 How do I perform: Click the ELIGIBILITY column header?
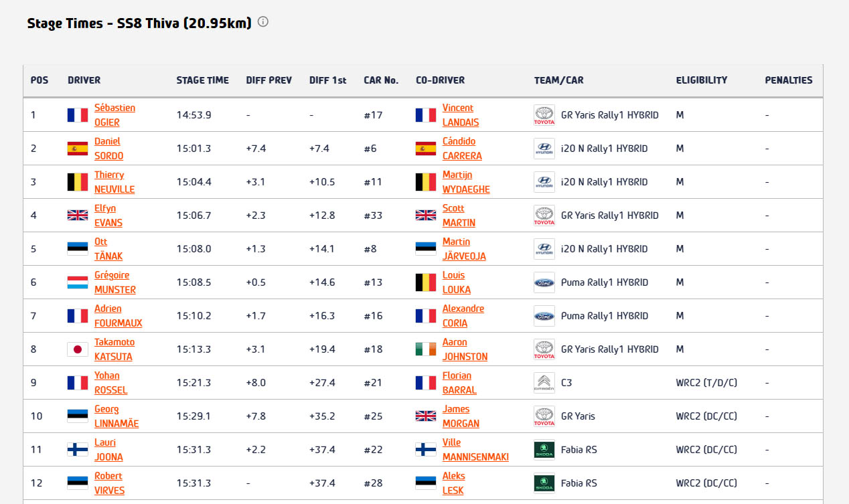point(701,80)
